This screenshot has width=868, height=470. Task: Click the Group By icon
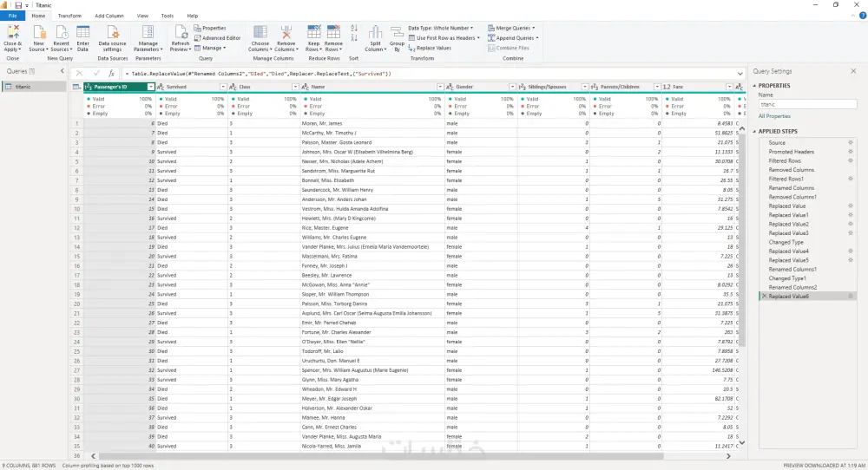(x=397, y=33)
